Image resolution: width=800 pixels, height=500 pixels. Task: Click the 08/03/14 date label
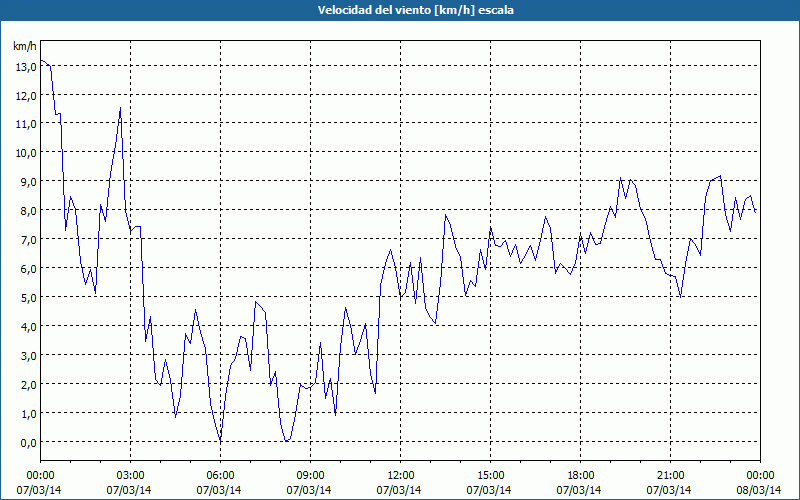759,490
